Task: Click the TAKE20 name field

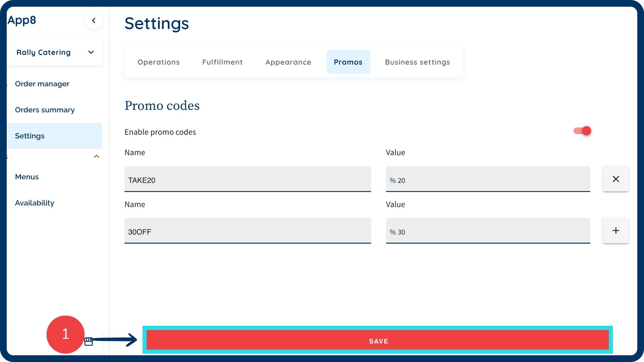Action: [x=247, y=179]
